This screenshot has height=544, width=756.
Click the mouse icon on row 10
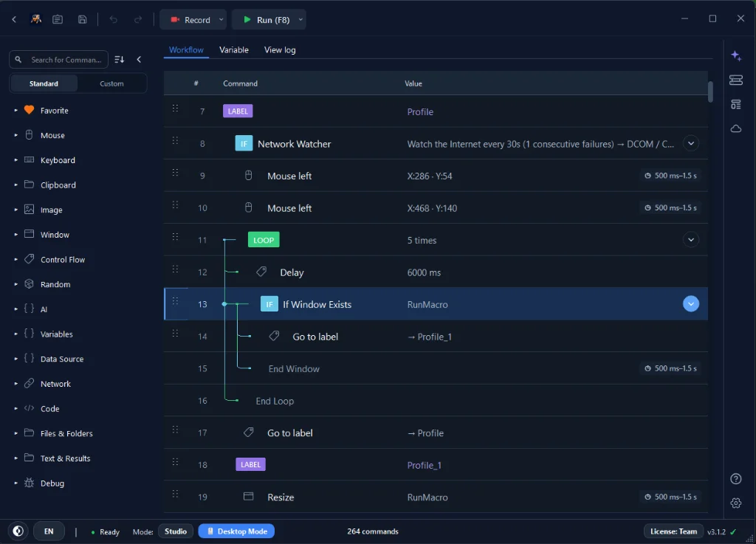click(248, 207)
